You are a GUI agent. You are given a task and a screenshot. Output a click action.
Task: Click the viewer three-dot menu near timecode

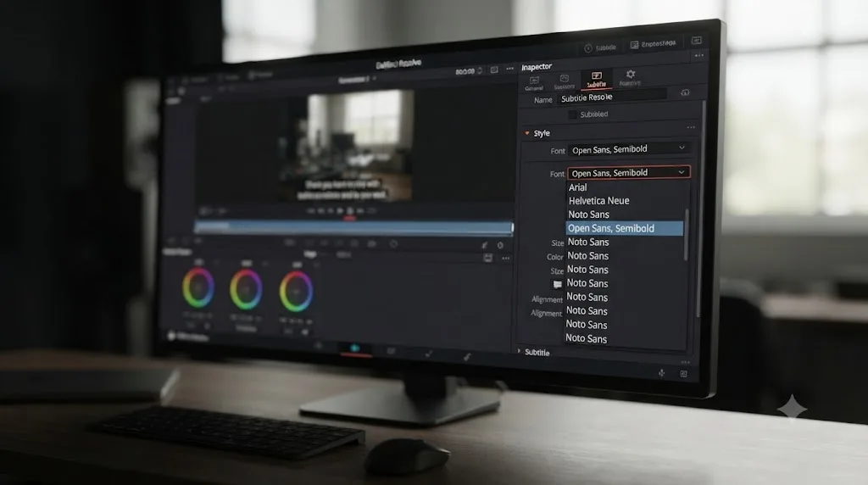point(509,69)
